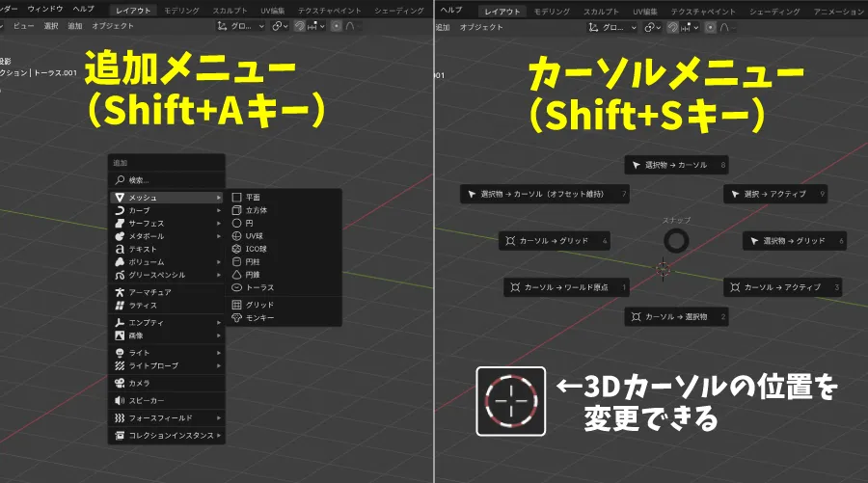
Task: Open proportional falloff dropdown in right pane
Action: tap(725, 27)
